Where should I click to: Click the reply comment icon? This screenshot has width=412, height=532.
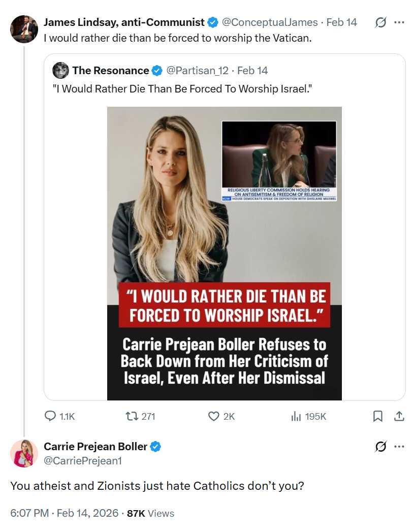pyautogui.click(x=50, y=416)
